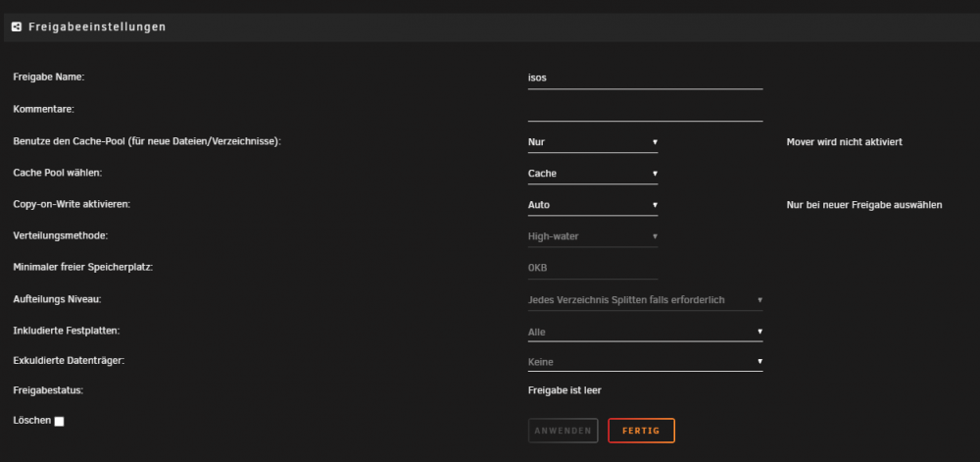
Task: Click the 'Freigabestatus:' label
Action: 48,390
